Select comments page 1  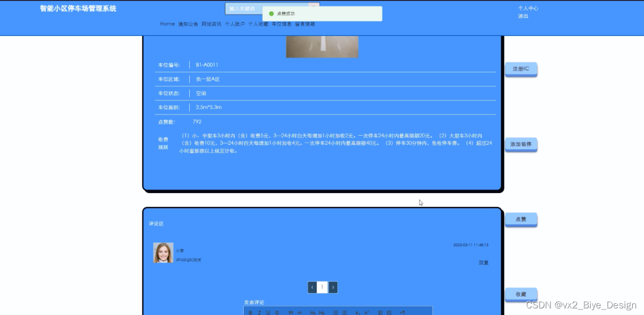pyautogui.click(x=323, y=287)
